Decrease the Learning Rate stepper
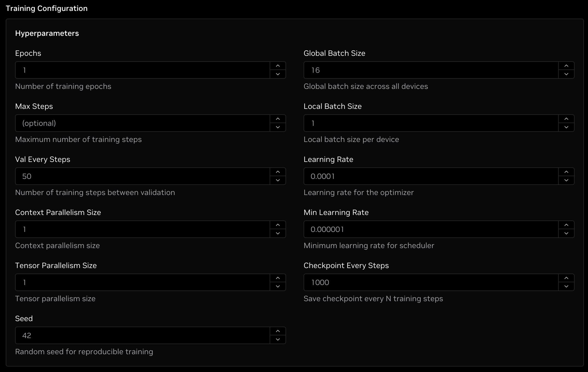The image size is (588, 372). pos(566,180)
